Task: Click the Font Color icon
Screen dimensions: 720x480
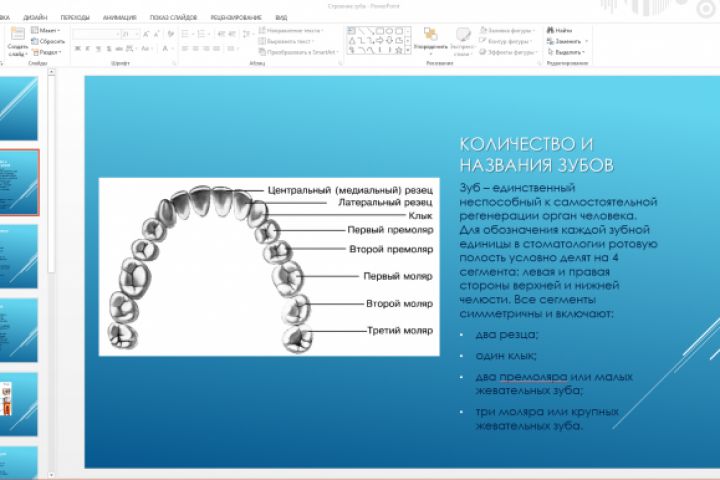Action: pos(165,49)
